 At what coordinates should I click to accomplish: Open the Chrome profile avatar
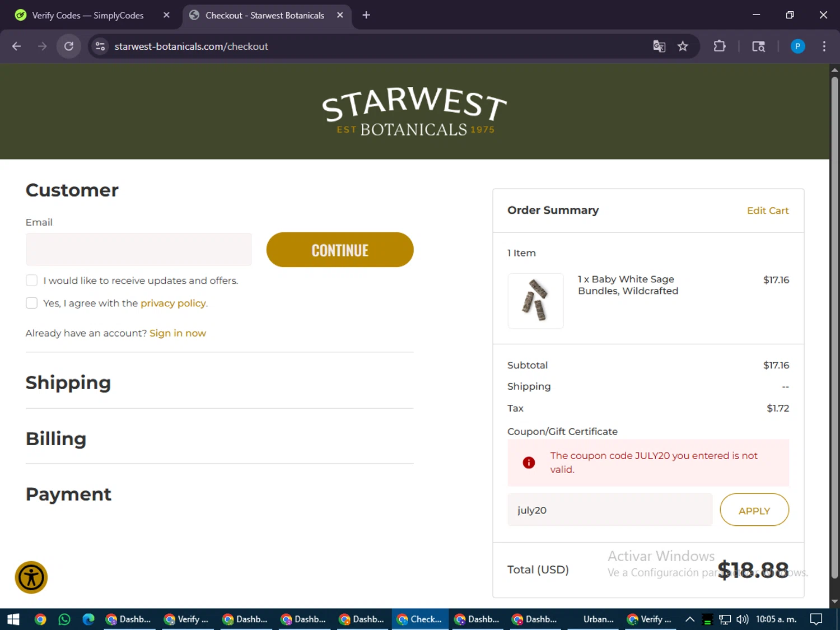(797, 46)
